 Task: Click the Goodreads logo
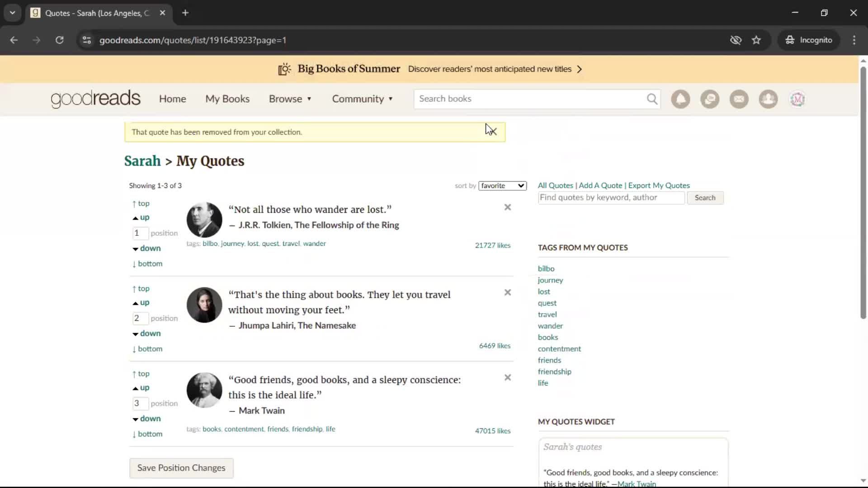point(96,99)
